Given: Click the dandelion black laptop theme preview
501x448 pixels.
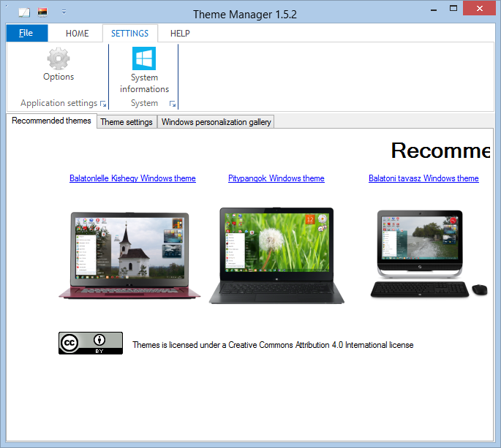Looking at the screenshot, I should 276,256.
